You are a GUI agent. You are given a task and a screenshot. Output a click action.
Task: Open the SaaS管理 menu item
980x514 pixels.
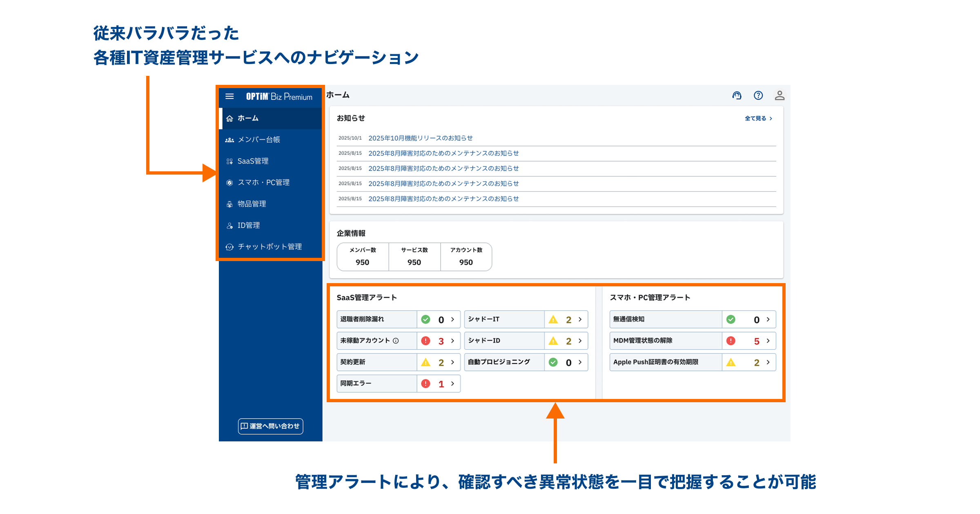click(253, 161)
